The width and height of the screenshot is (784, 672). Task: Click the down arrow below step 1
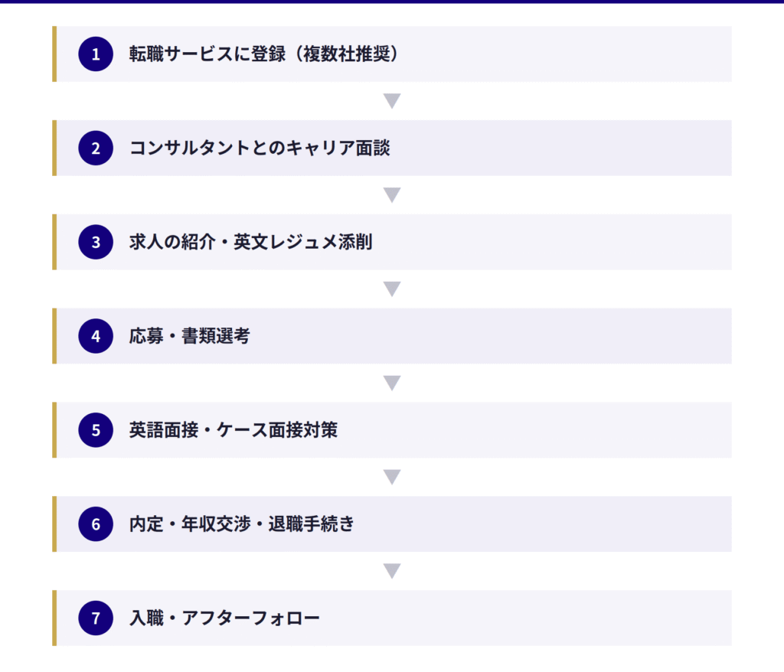[392, 101]
